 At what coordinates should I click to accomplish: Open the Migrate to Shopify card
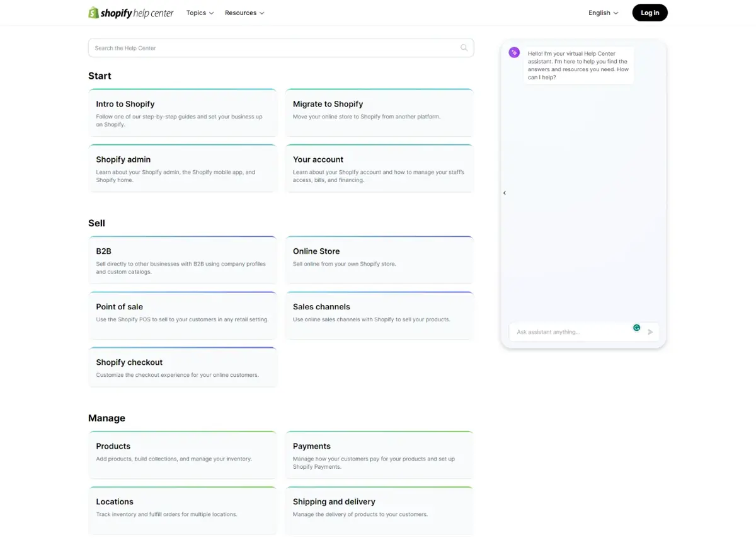pos(379,113)
